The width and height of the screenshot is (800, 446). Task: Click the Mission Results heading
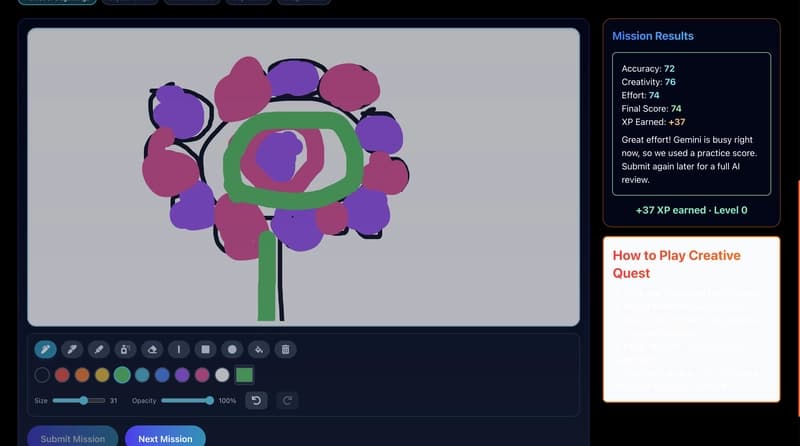pos(653,36)
